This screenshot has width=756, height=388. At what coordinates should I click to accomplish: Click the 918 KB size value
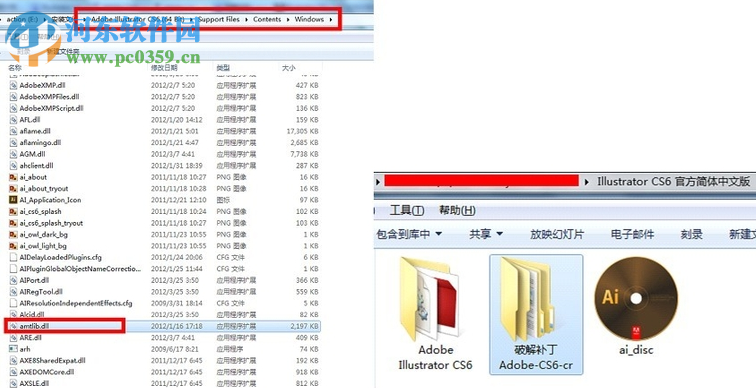[x=308, y=372]
